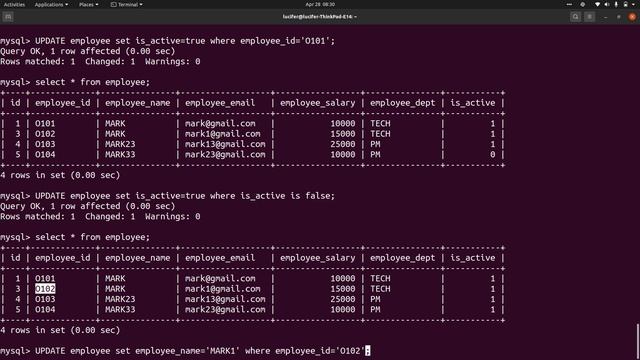Click the UPDATE command with employee_id='O101'

(x=185, y=41)
